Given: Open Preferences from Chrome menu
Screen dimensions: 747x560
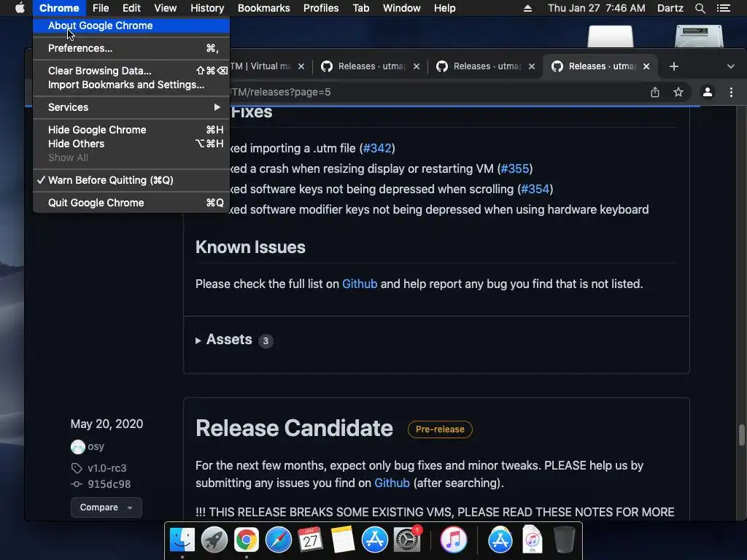Looking at the screenshot, I should coord(131,48).
